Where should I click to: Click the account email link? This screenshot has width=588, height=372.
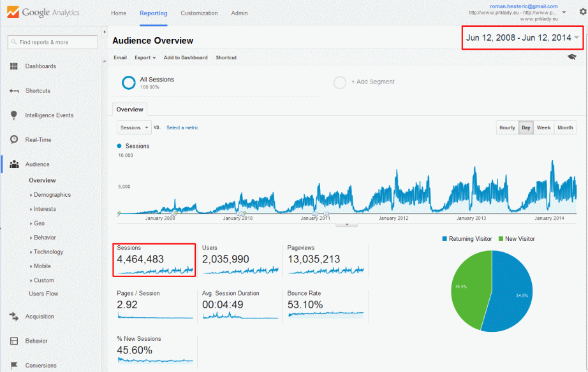(524, 6)
